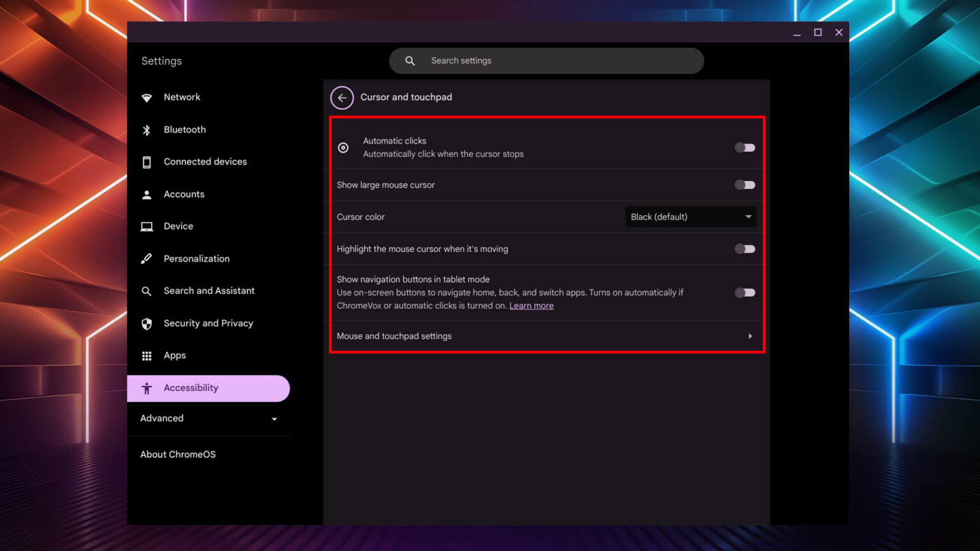Toggle Show navigation buttons in tablet mode
980x551 pixels.
point(745,292)
